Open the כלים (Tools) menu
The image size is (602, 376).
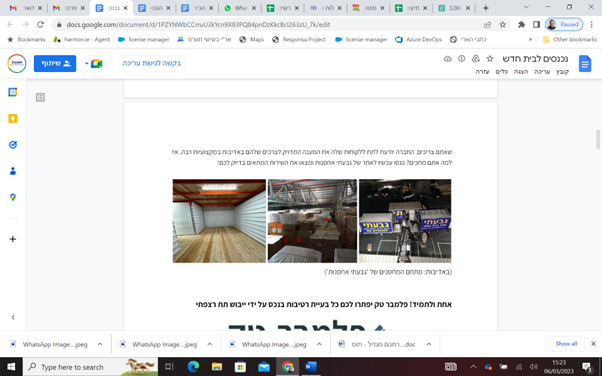[501, 72]
